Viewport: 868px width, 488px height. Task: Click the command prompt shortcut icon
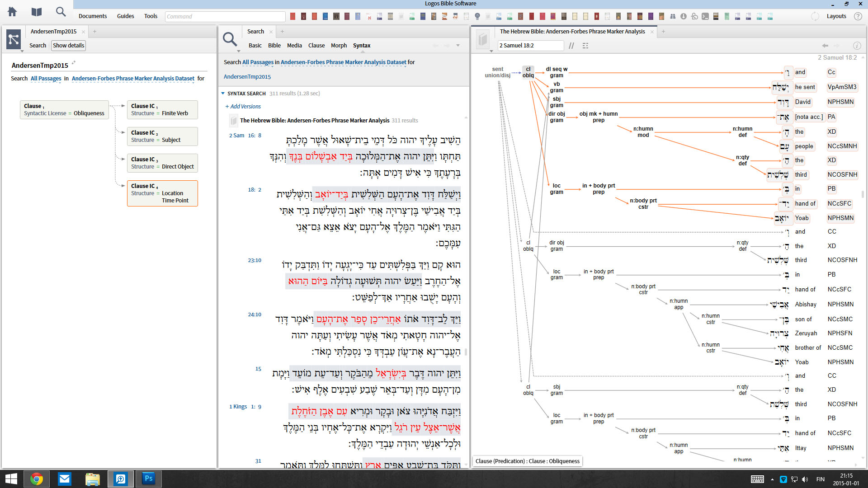705,16
